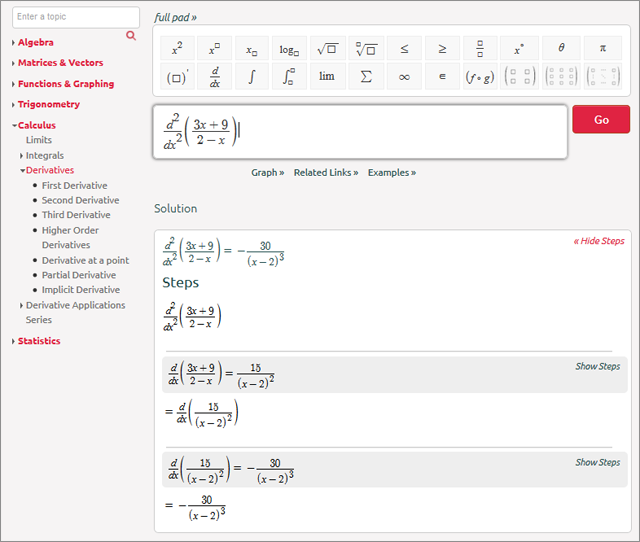Click into the math expression input box

[x=360, y=132]
